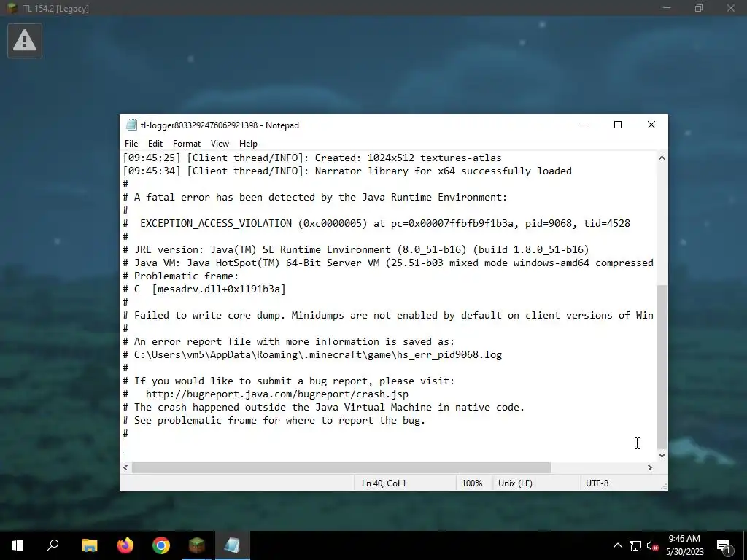747x560 pixels.
Task: Launch Google Chrome from the taskbar
Action: (x=161, y=545)
